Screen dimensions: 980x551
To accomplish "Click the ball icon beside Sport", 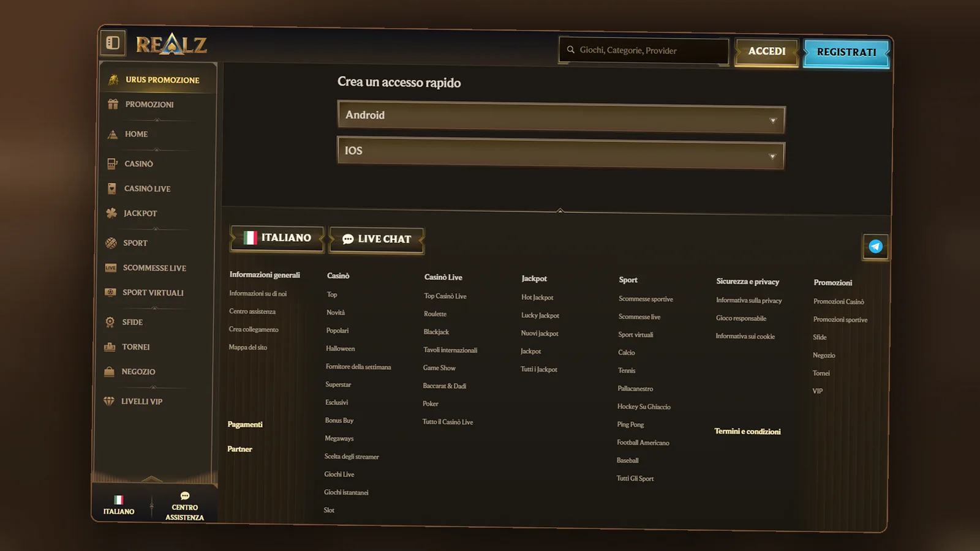I will pos(111,243).
